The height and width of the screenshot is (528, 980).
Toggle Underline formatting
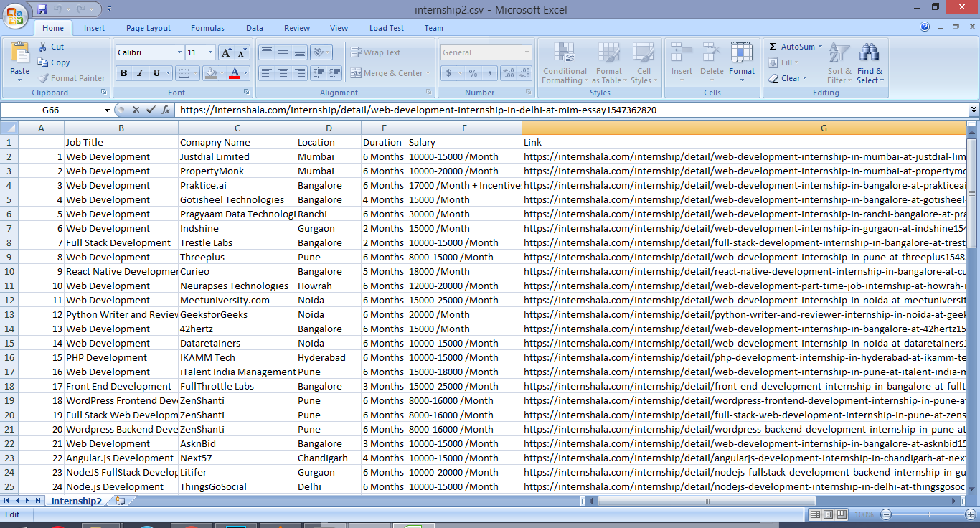point(155,73)
